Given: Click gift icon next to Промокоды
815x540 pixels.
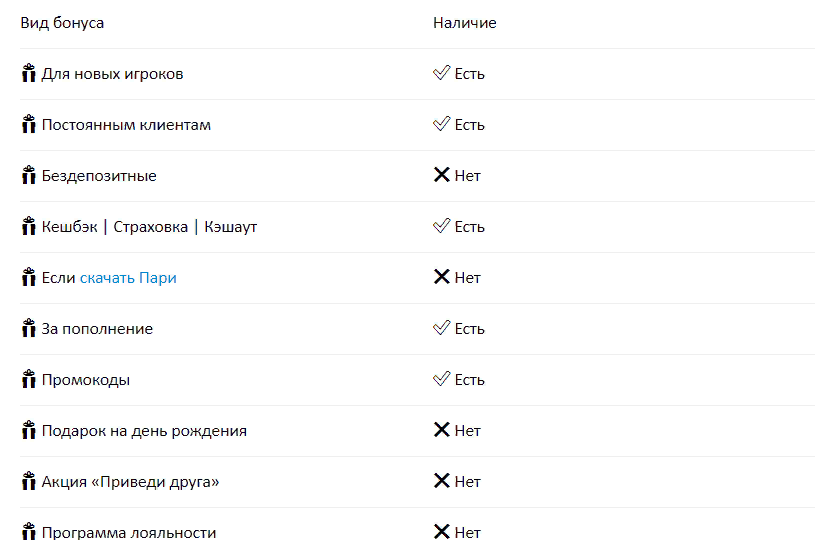Looking at the screenshot, I should (29, 378).
